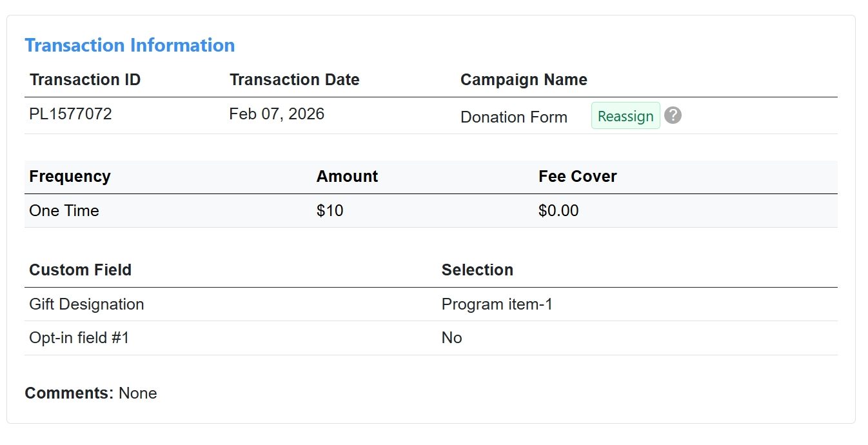Select the One Time frequency value
The width and height of the screenshot is (868, 445).
(64, 211)
